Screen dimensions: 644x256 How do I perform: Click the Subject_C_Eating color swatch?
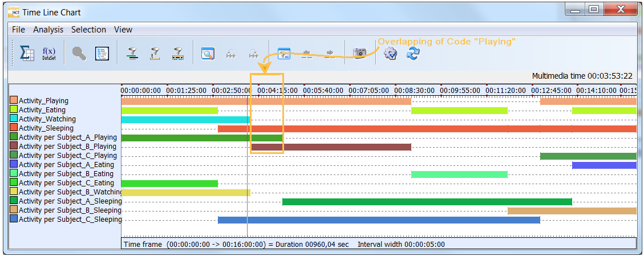tap(14, 182)
